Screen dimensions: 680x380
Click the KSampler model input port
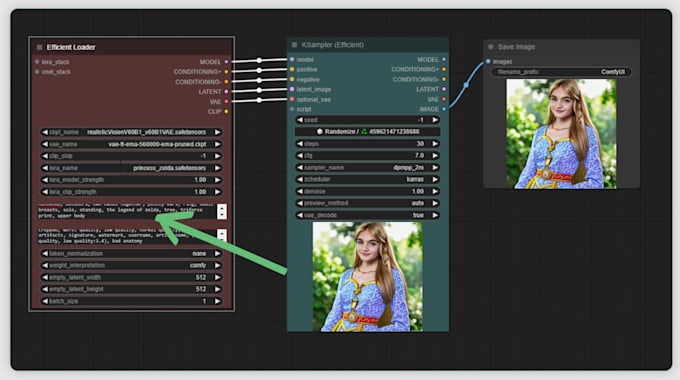pyautogui.click(x=292, y=59)
